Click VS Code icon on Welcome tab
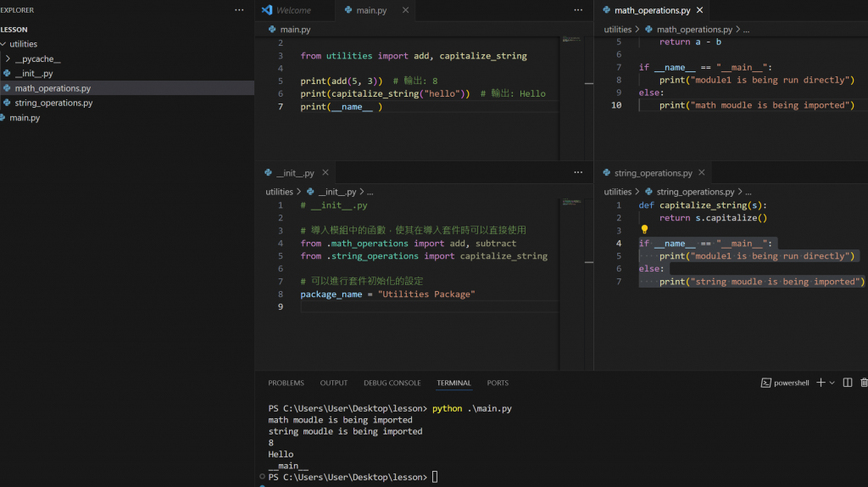 point(267,10)
